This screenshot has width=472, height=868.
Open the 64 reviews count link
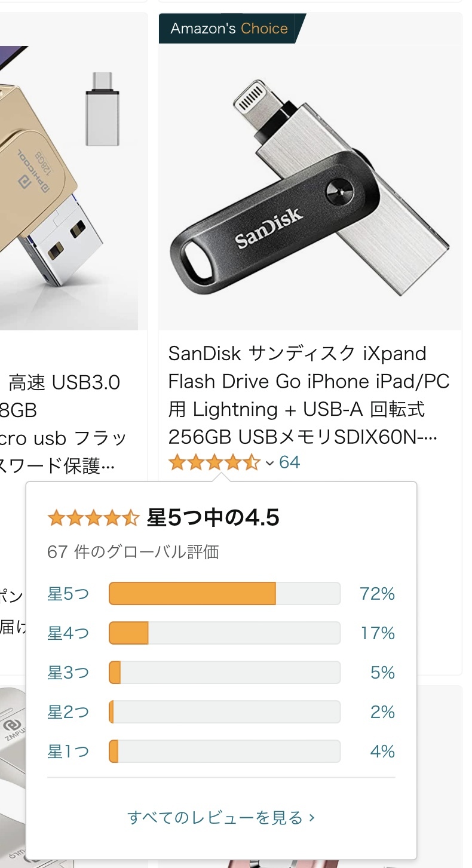click(290, 462)
